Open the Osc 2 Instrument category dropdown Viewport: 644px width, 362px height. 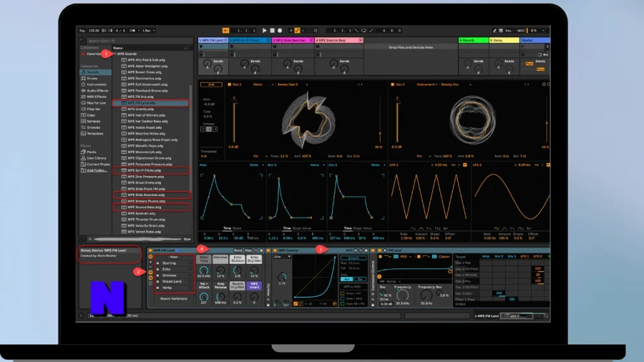tap(427, 85)
